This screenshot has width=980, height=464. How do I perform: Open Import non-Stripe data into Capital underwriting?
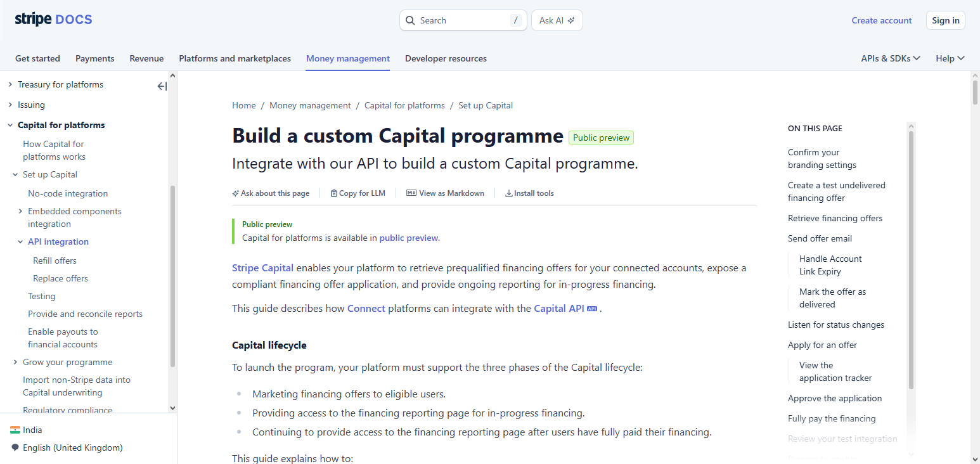(77, 386)
